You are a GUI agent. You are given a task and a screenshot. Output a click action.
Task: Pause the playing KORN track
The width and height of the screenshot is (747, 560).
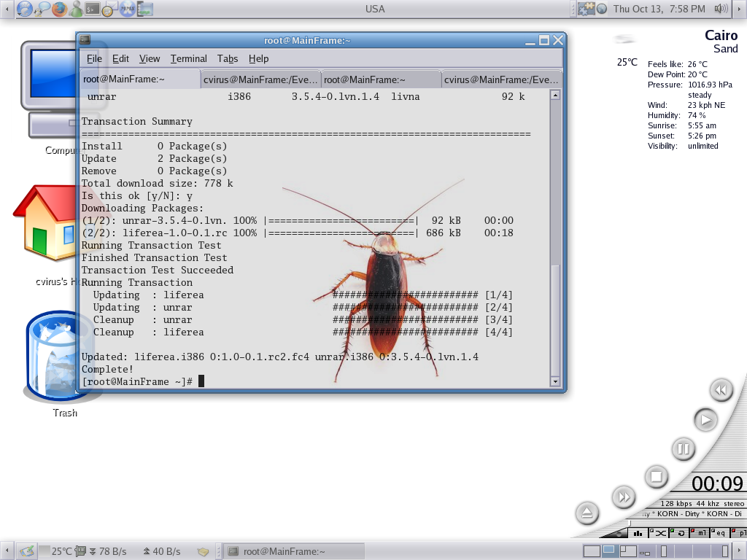coord(683,448)
